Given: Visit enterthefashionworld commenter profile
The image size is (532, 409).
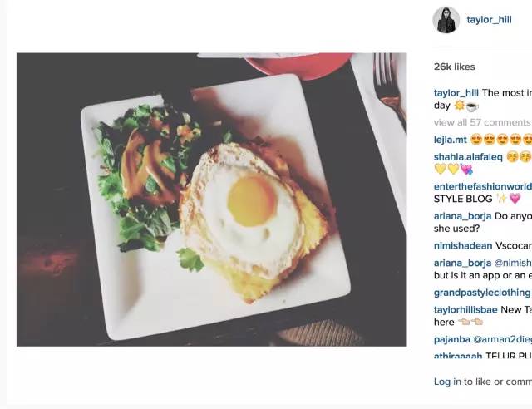Looking at the screenshot, I should pos(483,186).
